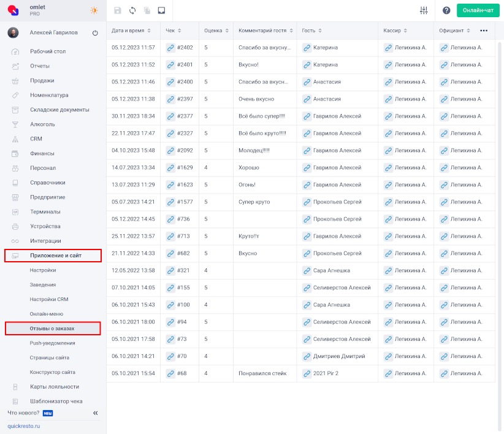Viewport: 504px width, 434px height.
Task: Open check link icon for #2402
Action: [x=170, y=48]
